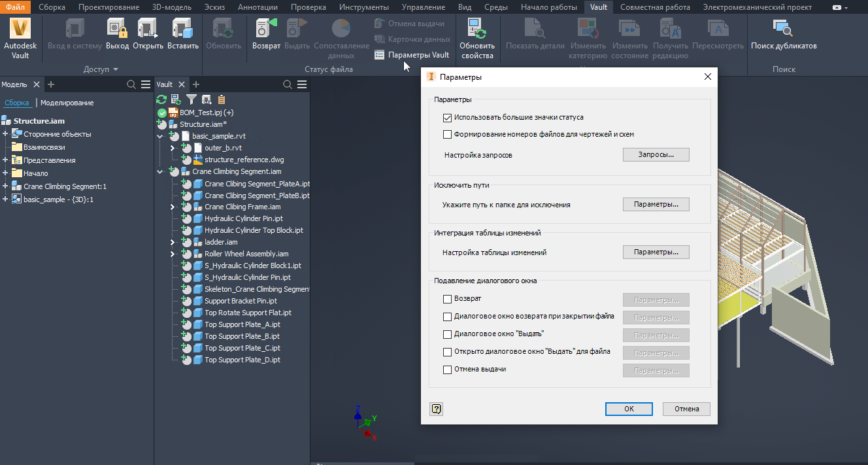Click the Взаимосвязи folder in model tree

pyautogui.click(x=17, y=147)
